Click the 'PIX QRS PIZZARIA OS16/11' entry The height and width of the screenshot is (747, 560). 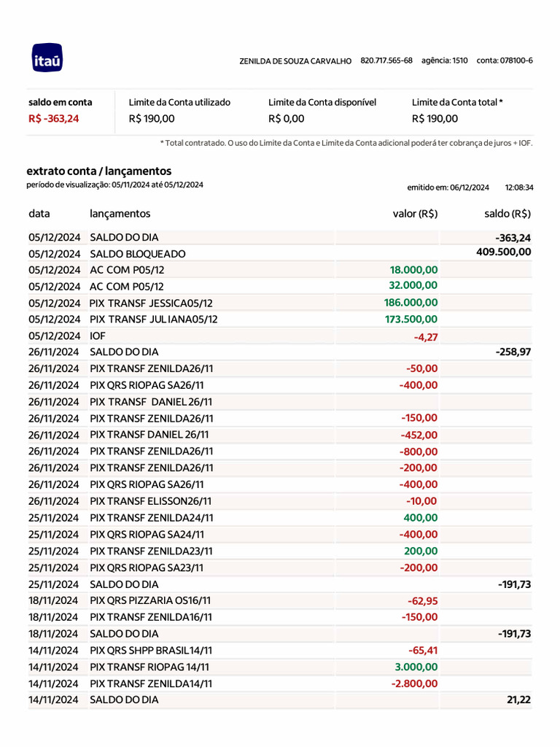(150, 601)
